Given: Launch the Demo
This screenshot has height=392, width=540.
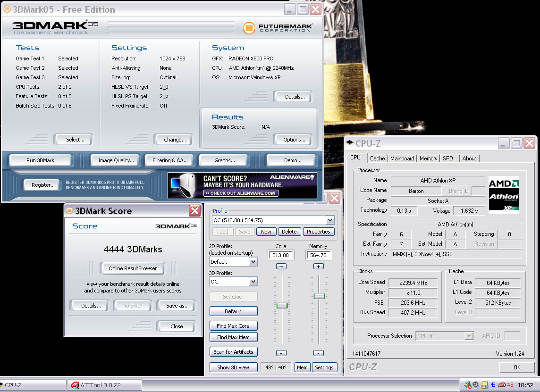Looking at the screenshot, I should (292, 160).
